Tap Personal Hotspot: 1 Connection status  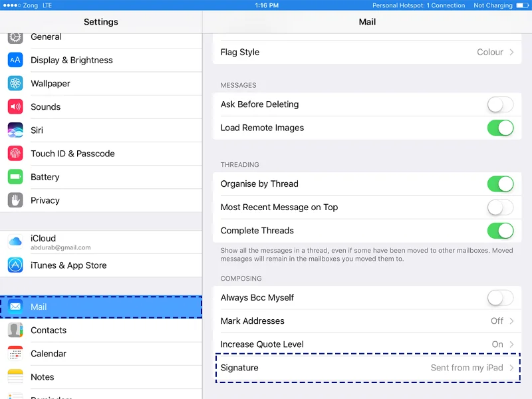[419, 5]
